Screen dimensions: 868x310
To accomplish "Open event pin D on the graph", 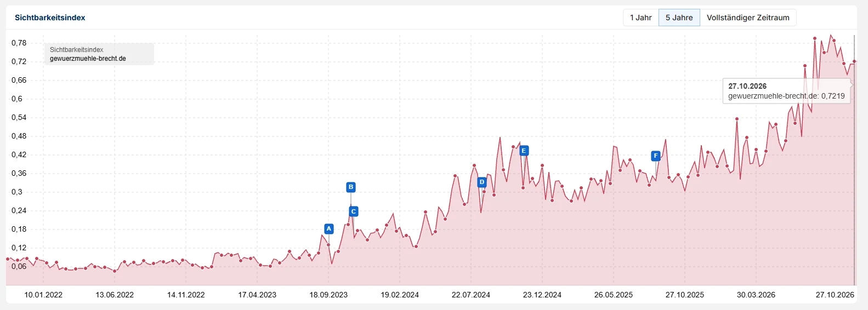I will click(x=482, y=182).
